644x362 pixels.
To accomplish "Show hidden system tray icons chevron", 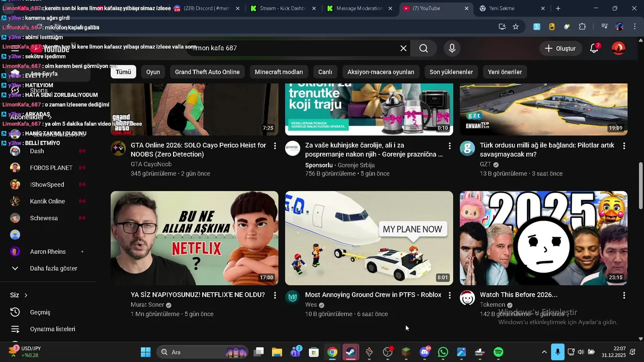I will tap(544, 352).
